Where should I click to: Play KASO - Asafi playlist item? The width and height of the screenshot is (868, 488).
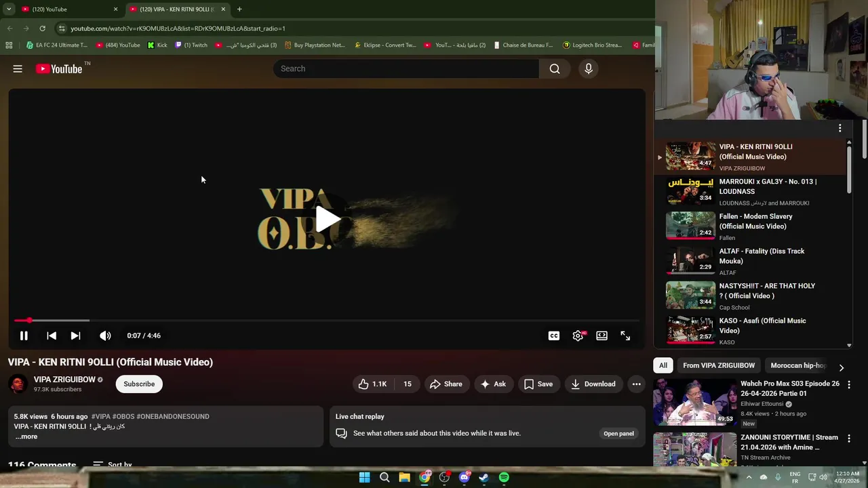pos(751,331)
